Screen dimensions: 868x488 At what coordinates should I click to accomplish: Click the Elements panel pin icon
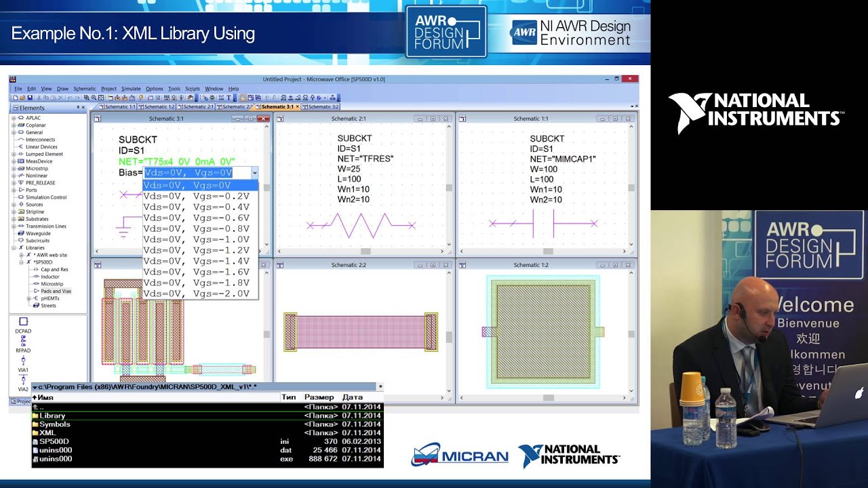pyautogui.click(x=78, y=107)
